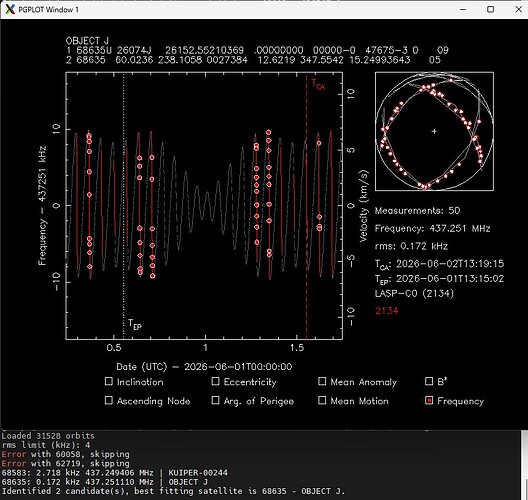Toggle the Mean Anomaly checkbox
The width and height of the screenshot is (528, 500).
pos(322,381)
